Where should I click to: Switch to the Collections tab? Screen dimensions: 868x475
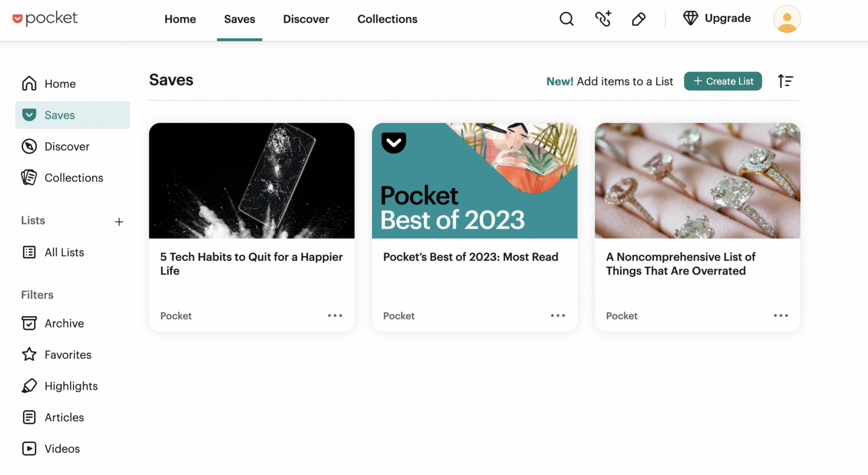[x=387, y=19]
